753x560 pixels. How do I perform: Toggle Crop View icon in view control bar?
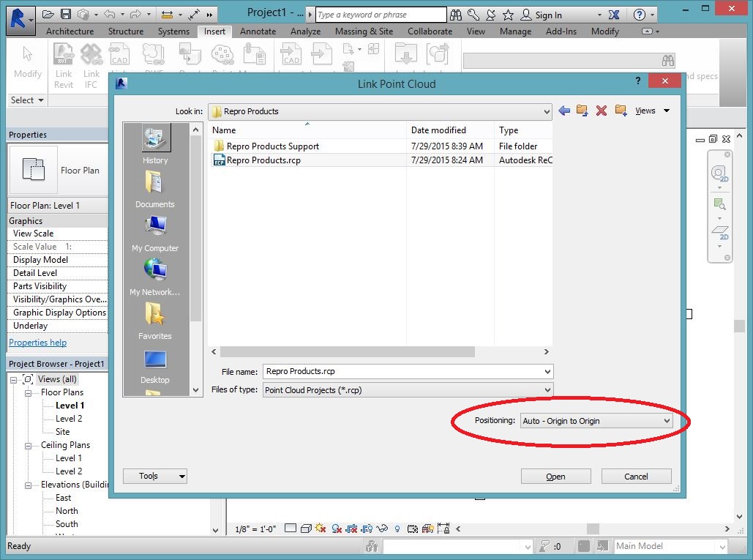tap(351, 529)
